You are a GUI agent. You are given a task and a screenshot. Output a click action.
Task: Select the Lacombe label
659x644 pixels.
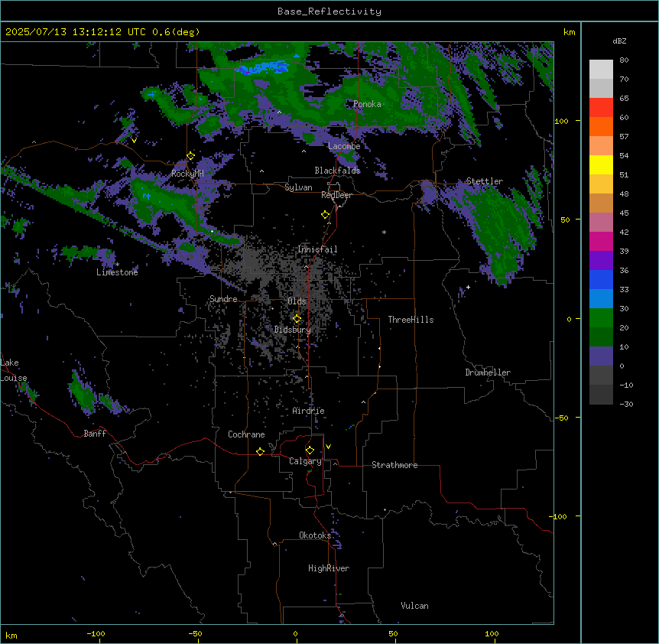344,146
